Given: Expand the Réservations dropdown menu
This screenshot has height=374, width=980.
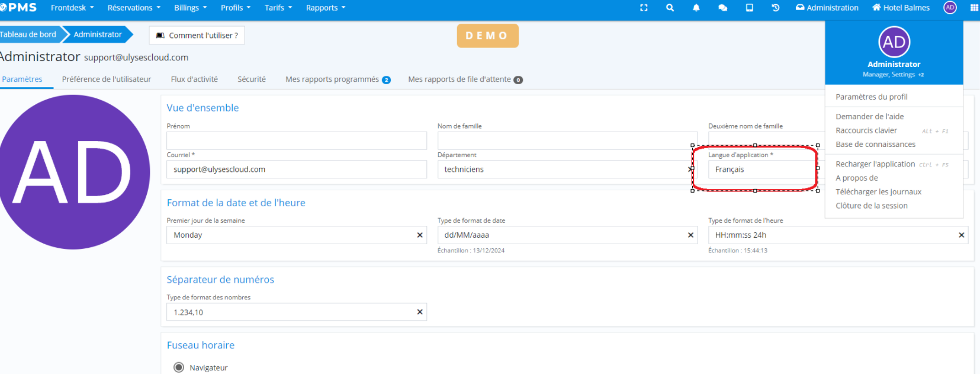Looking at the screenshot, I should click(x=134, y=8).
